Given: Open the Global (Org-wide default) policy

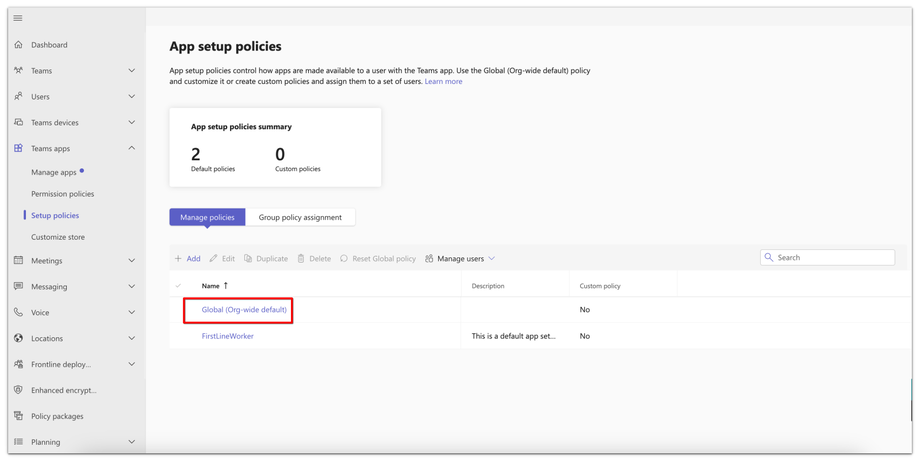Looking at the screenshot, I should pyautogui.click(x=244, y=310).
